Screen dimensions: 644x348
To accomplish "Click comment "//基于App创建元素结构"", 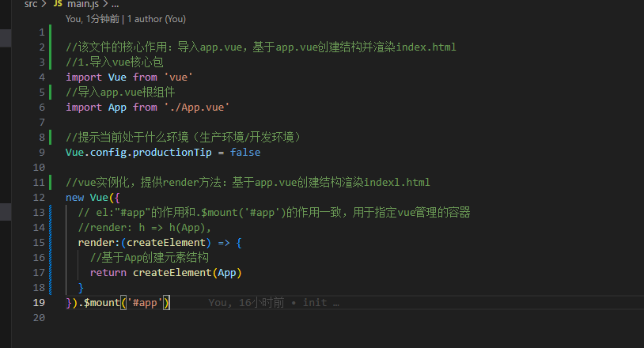I will pos(150,258).
